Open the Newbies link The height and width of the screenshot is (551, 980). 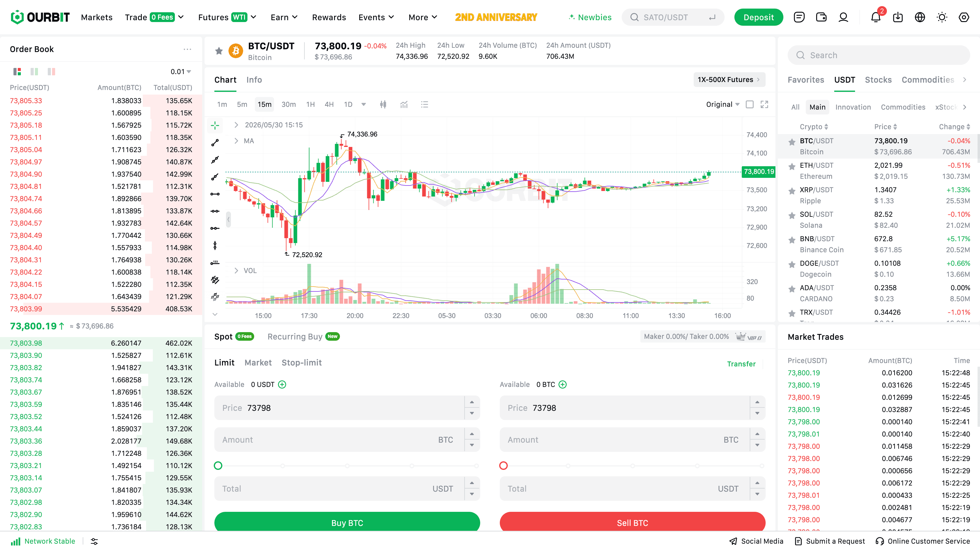(590, 17)
